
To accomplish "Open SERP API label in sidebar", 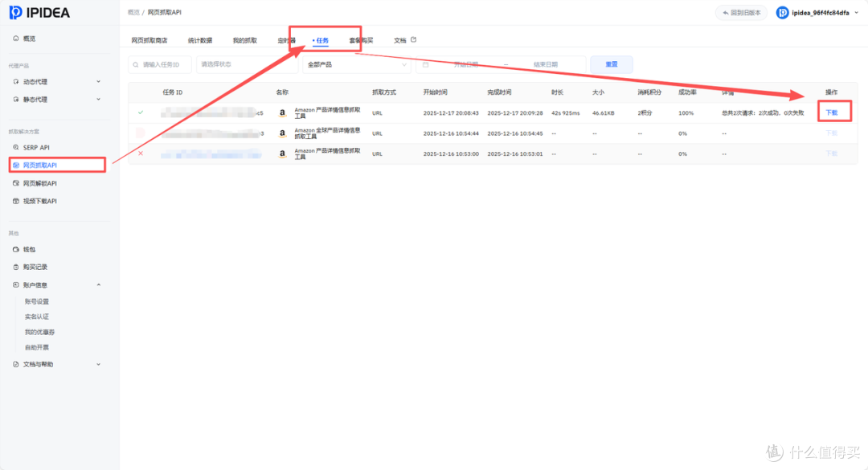I will tap(36, 147).
